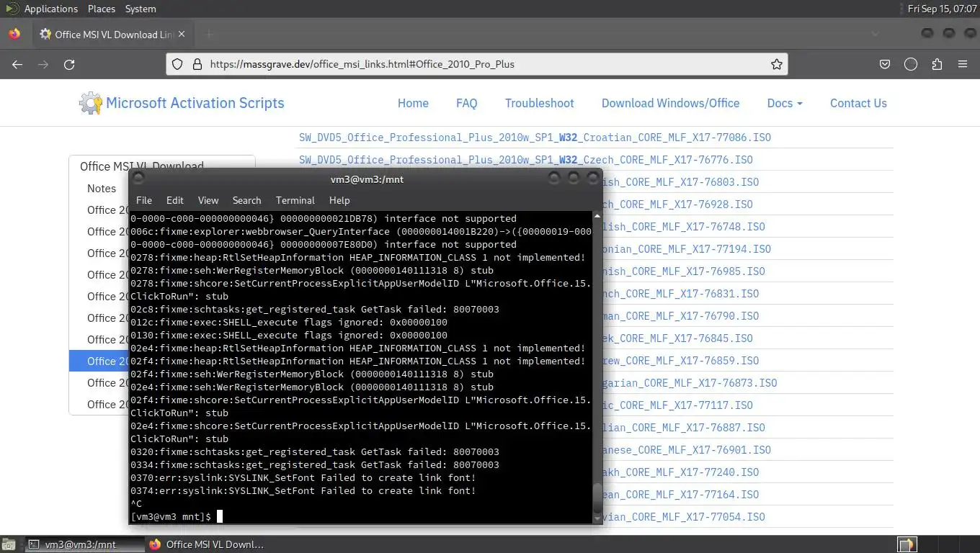
Task: Open the list all tabs chevron
Action: click(875, 34)
